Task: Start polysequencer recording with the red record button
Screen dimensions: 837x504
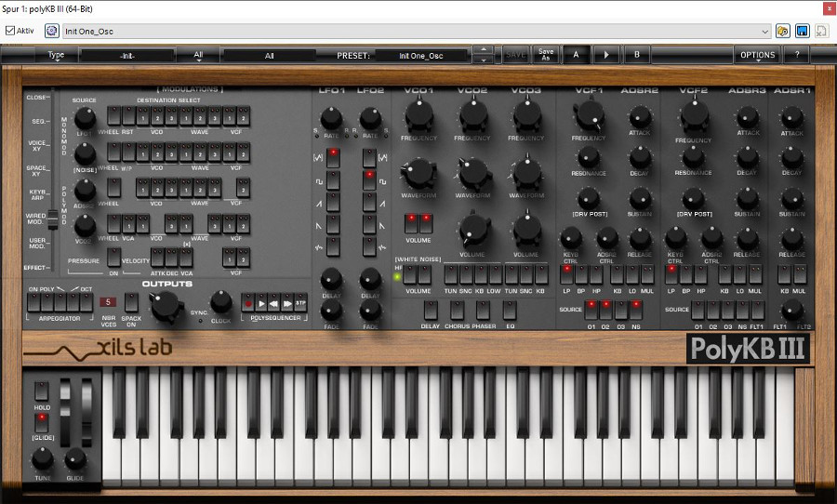Action: (x=247, y=303)
